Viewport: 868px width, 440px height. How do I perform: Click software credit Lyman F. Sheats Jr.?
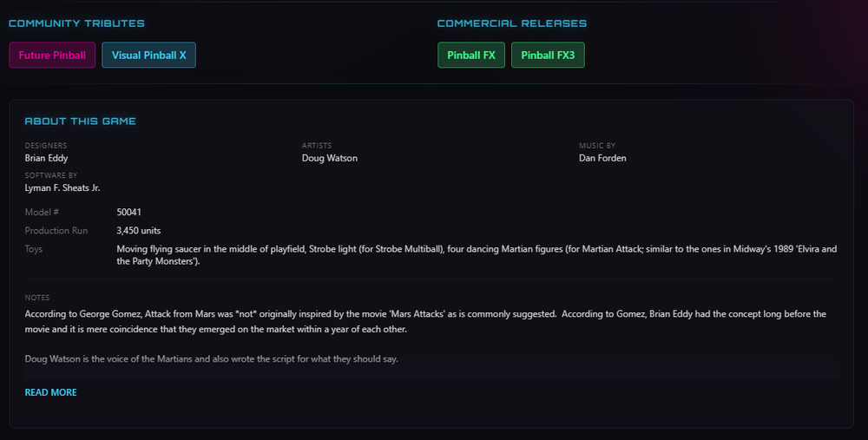coord(62,187)
